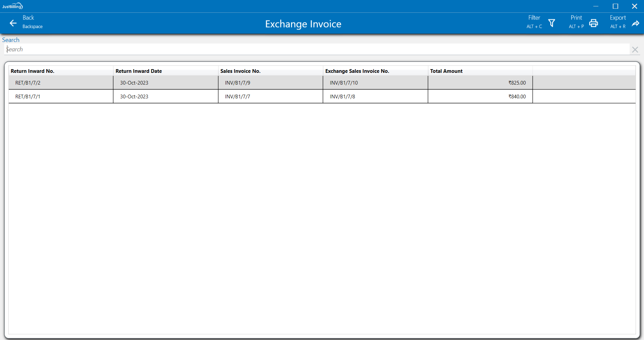Screen dimensions: 644x340
Task: Clear search with the X icon
Action: coord(635,50)
